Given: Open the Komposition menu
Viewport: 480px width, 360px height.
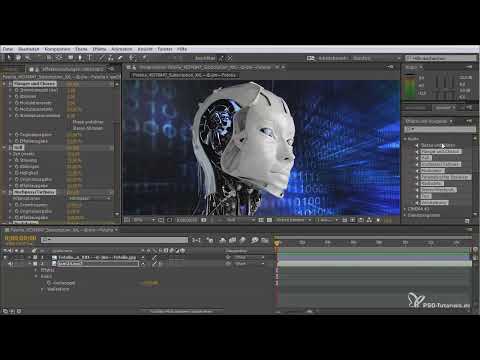Looking at the screenshot, I should click(x=57, y=49).
